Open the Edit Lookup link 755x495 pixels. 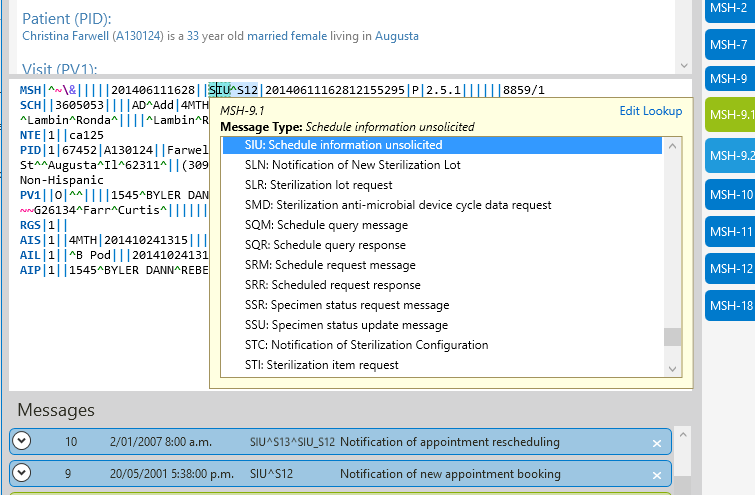coord(651,111)
